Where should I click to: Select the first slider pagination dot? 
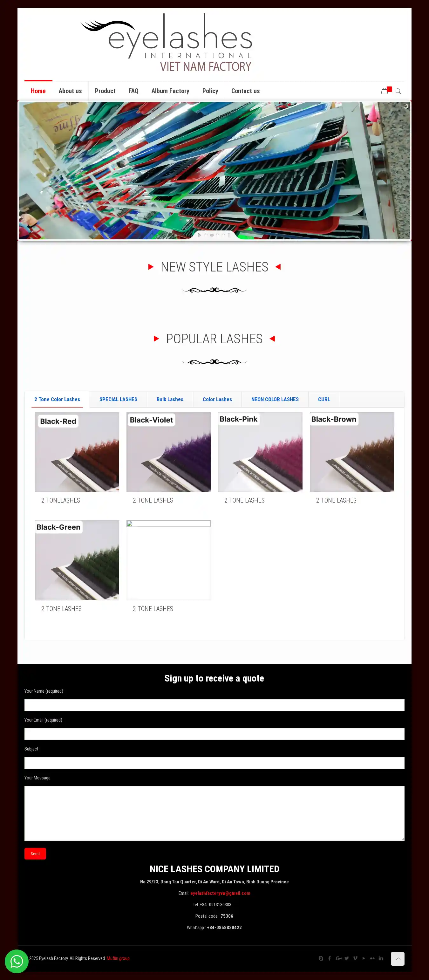[x=207, y=235]
